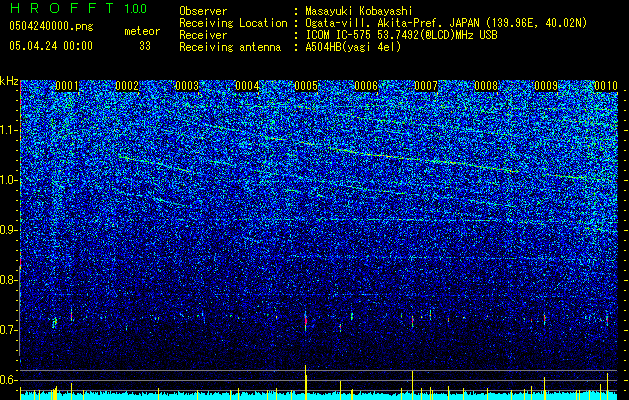Click the 0006 minute marker
The width and height of the screenshot is (629, 400).
click(366, 86)
